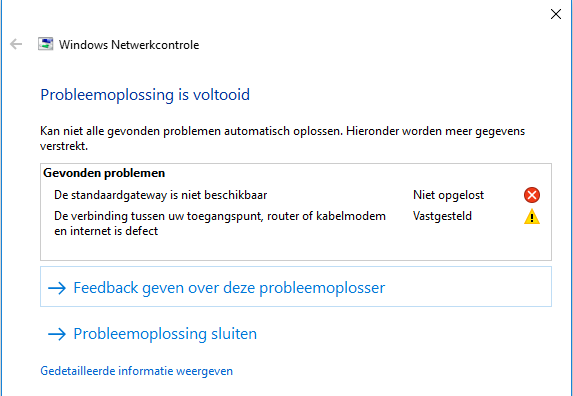The width and height of the screenshot is (573, 396).
Task: Click the 'Kan niet alle gevonden problemen' description
Action: [x=282, y=138]
